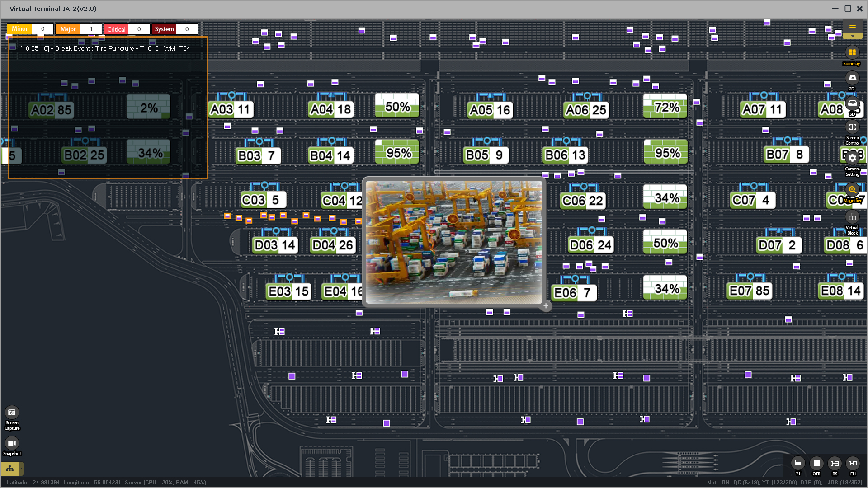
Task: Toggle YT equipment layer visibility
Action: [x=798, y=463]
